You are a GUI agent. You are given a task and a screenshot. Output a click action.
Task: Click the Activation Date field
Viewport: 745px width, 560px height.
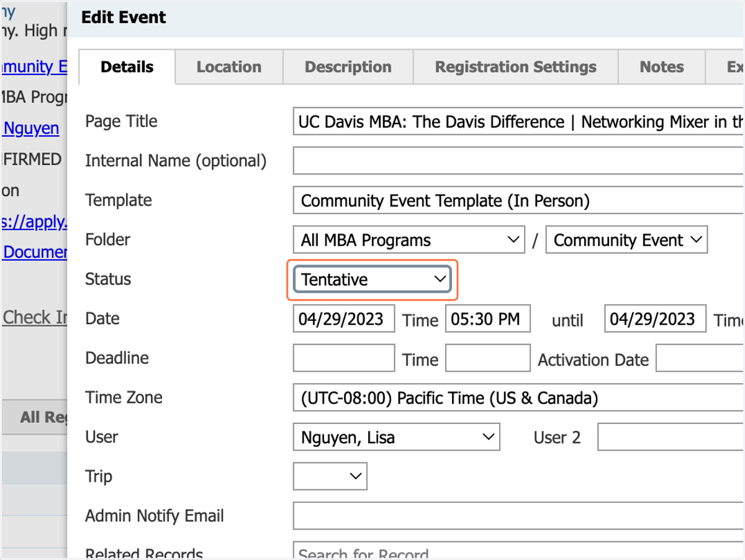700,358
